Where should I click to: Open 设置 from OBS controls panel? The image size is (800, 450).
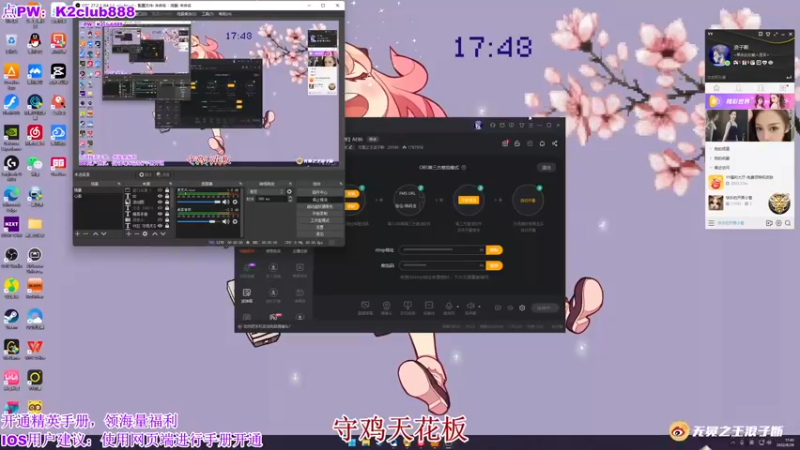point(320,227)
